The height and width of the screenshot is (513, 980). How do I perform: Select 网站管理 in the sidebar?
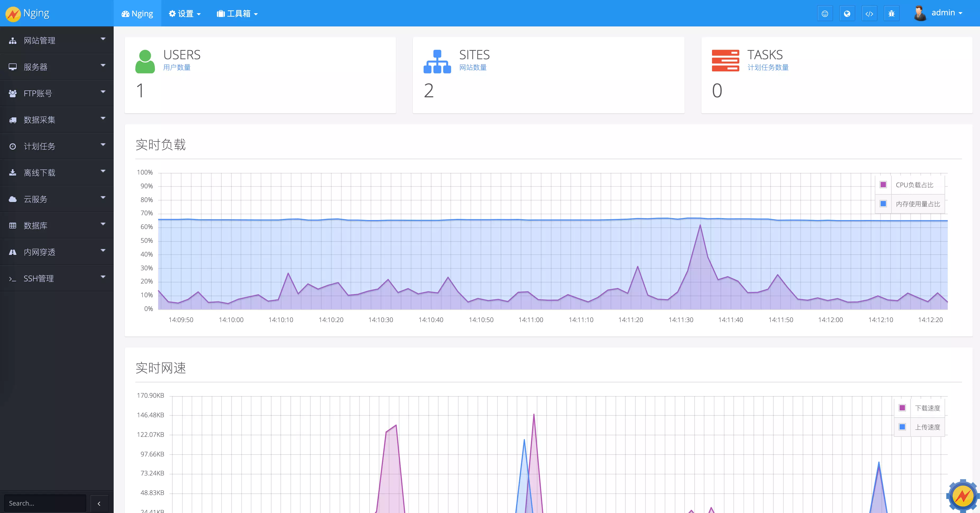tap(57, 40)
